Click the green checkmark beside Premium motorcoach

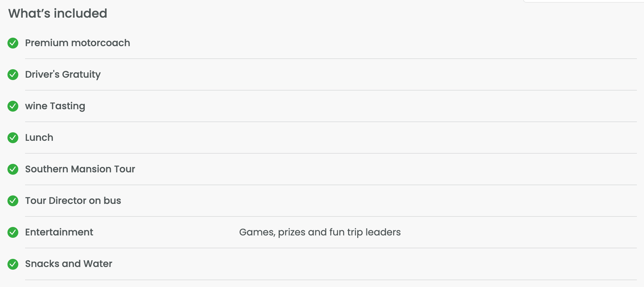coord(13,43)
